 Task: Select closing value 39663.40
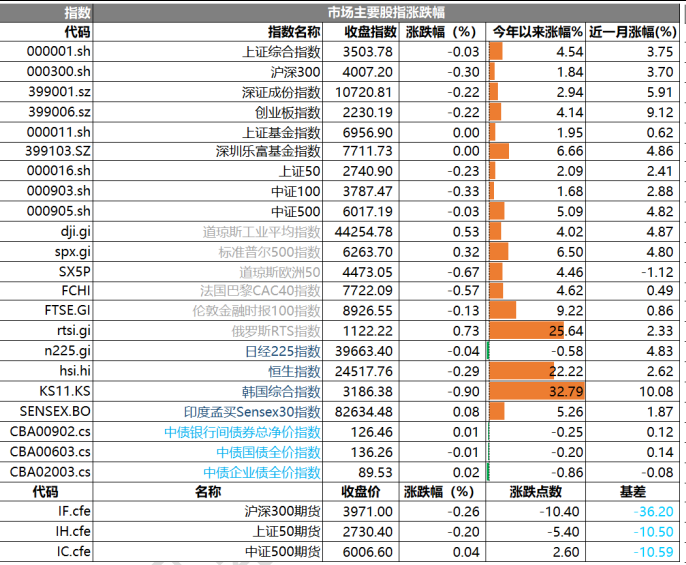[x=360, y=351]
